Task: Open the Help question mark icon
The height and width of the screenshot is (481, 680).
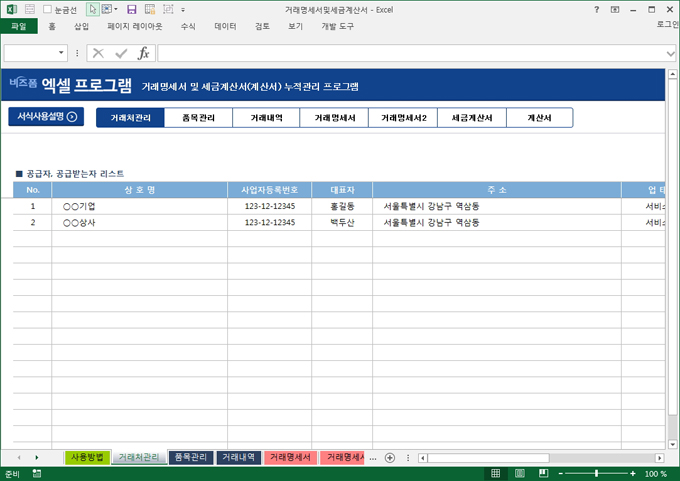Action: [597, 9]
